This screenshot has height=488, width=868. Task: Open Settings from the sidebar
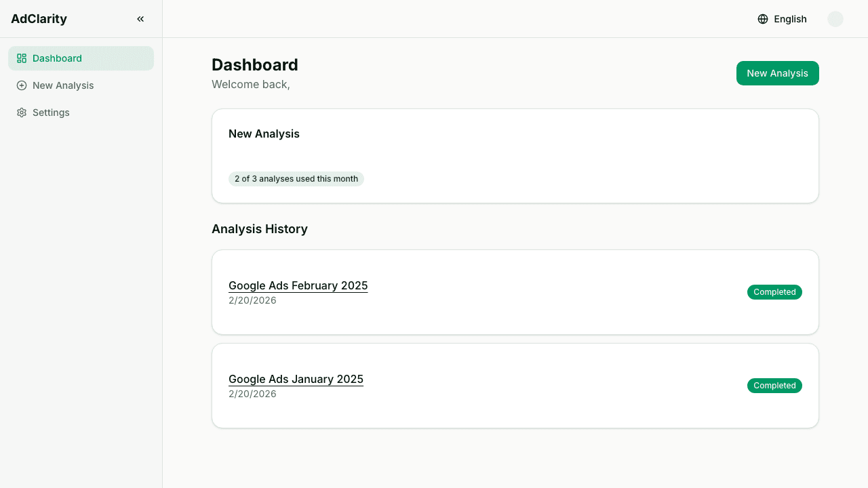click(x=51, y=113)
